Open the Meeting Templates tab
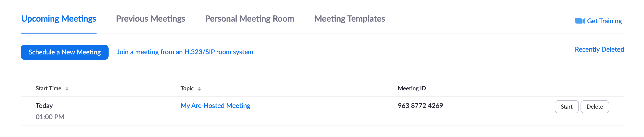This screenshot has height=137, width=644. coord(349,19)
